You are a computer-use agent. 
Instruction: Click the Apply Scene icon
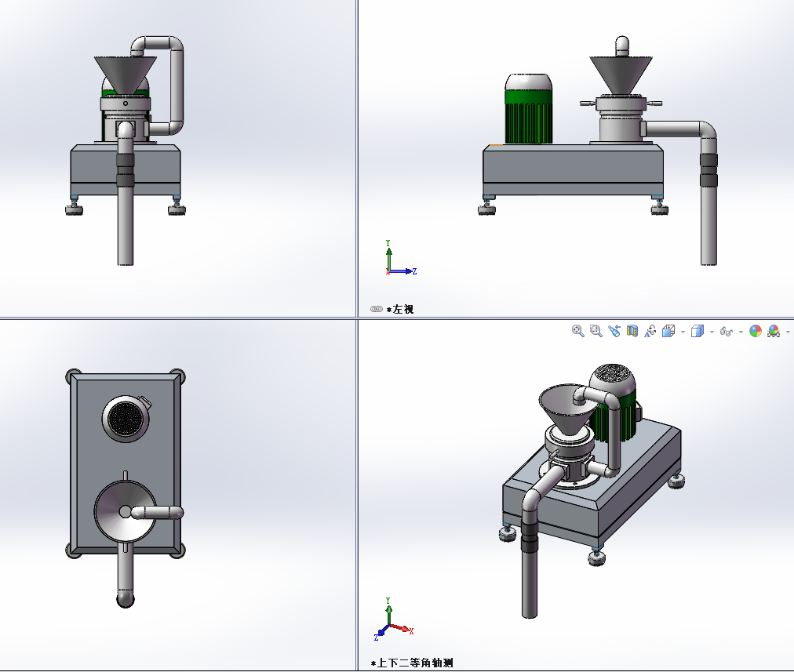click(774, 332)
